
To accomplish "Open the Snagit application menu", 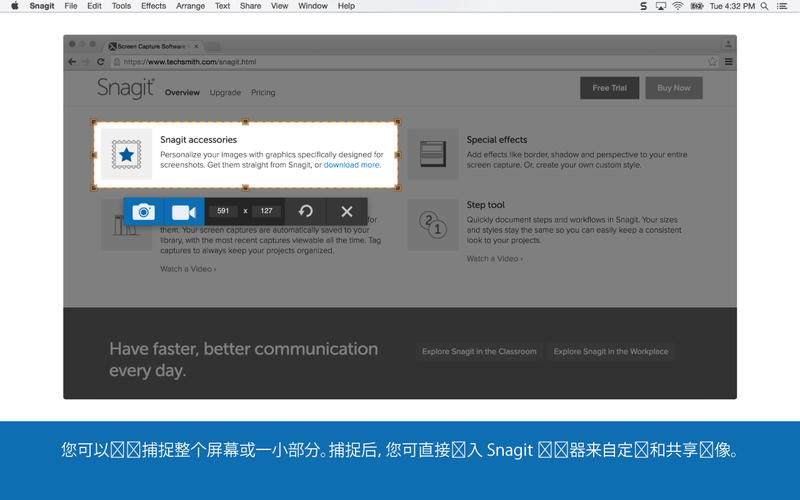I will (42, 6).
